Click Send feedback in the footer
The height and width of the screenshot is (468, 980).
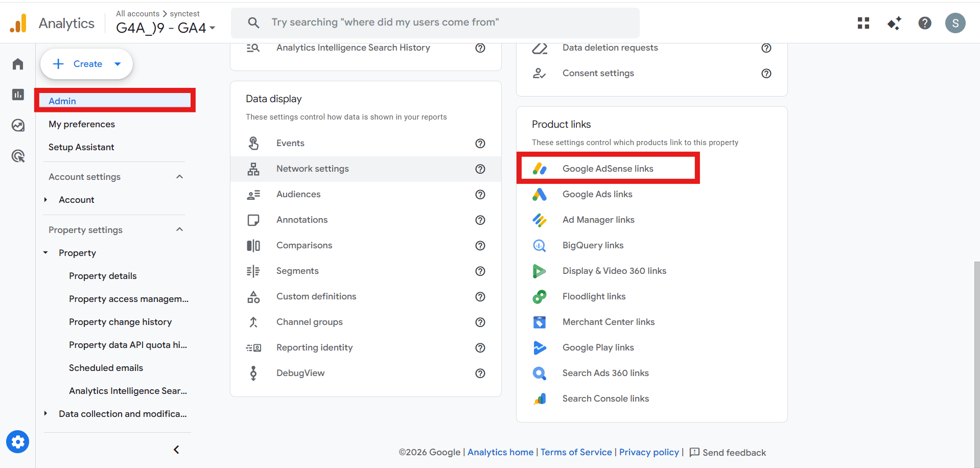(728, 452)
